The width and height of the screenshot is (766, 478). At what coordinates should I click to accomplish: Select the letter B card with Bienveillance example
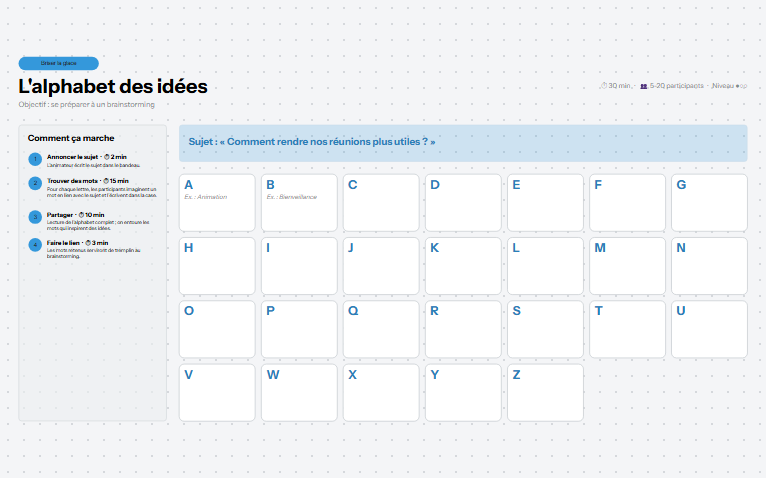(x=299, y=203)
